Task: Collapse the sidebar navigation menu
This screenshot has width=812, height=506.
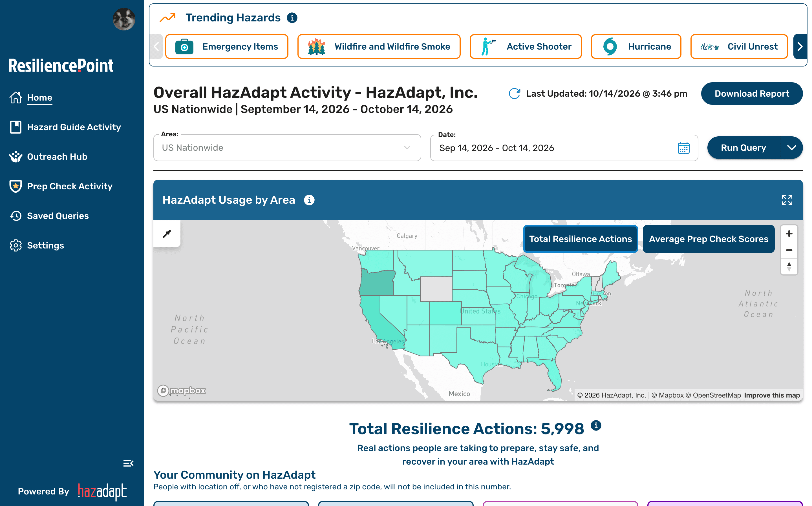Action: tap(128, 463)
